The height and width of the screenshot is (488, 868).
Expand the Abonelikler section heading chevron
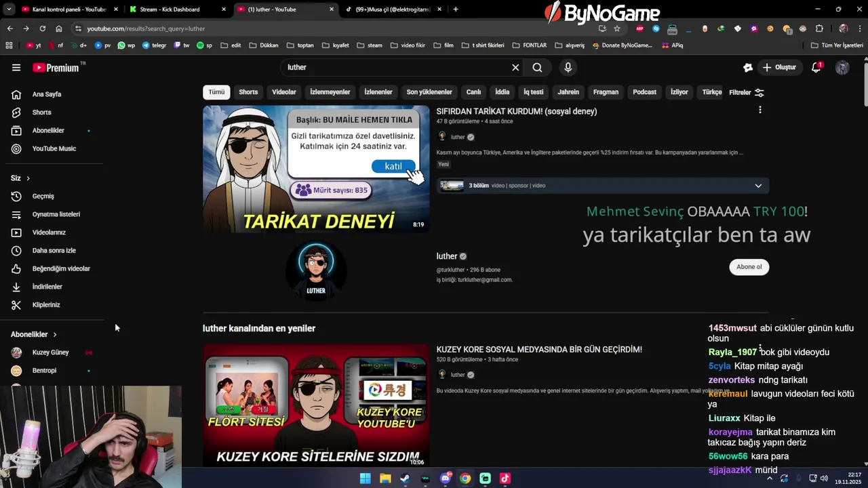point(55,334)
